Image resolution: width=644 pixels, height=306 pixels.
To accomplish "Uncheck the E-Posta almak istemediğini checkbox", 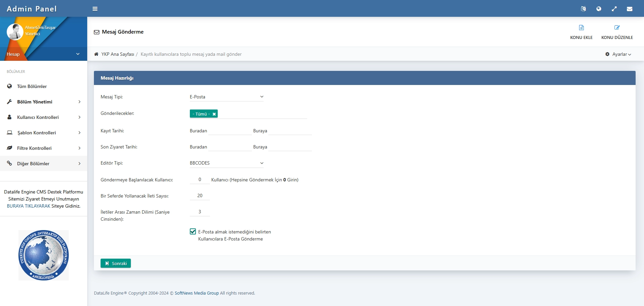I will 193,231.
